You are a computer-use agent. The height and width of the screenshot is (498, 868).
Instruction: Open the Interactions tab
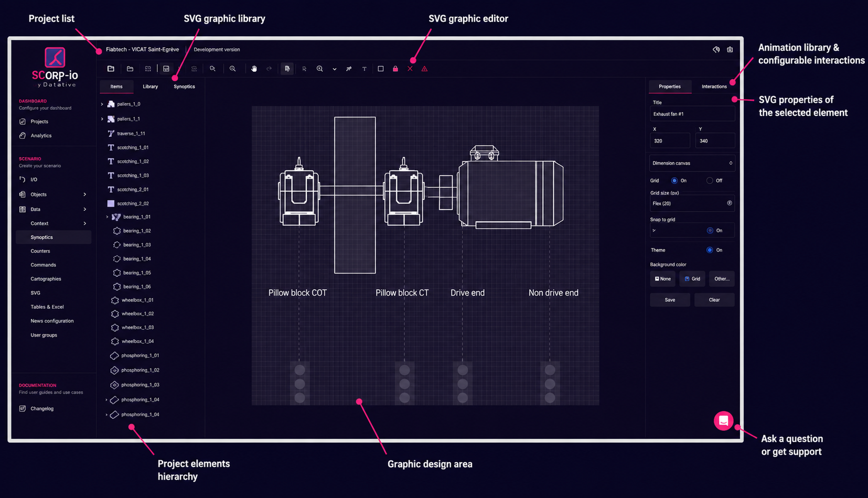tap(714, 86)
